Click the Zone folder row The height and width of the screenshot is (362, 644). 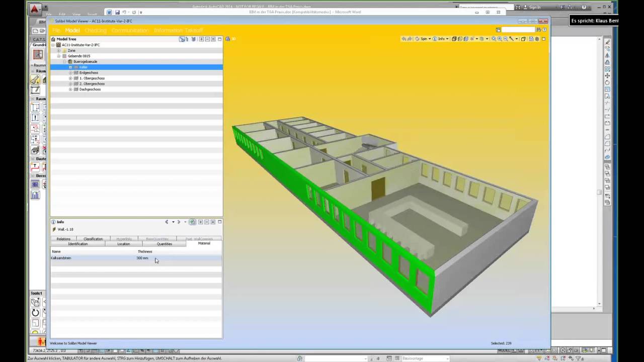[136, 50]
